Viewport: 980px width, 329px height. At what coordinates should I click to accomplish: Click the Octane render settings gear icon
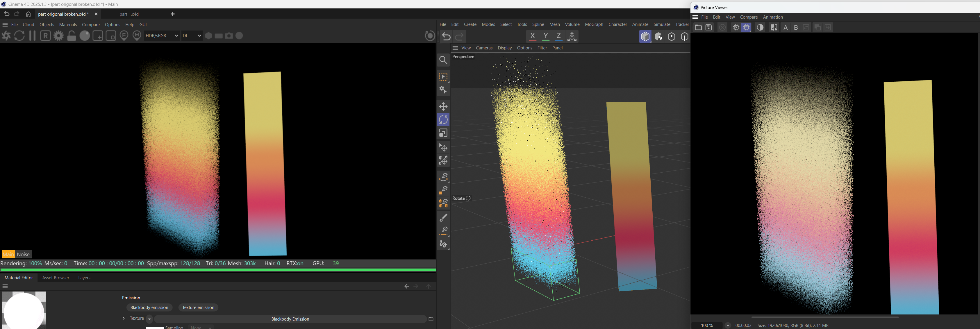coord(59,36)
